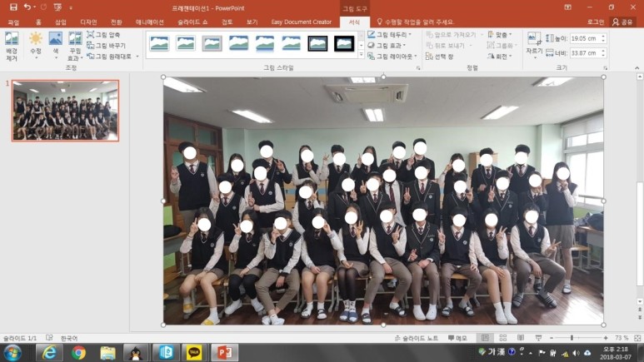Viewport: 644px width, 362px height.
Task: Select the slide 1 thumbnail
Action: point(65,111)
